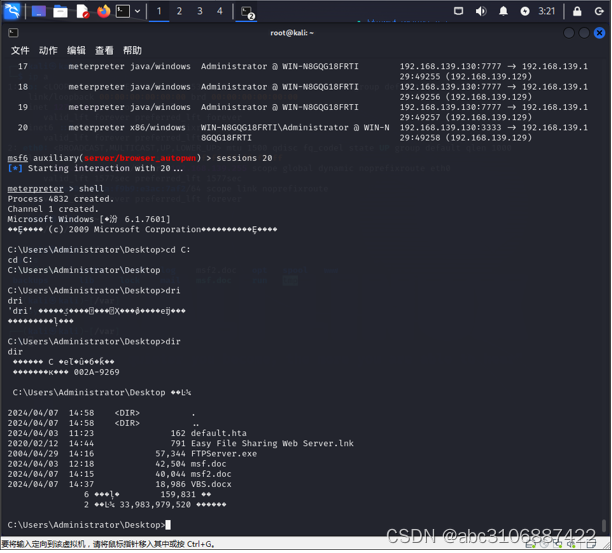Click 'FTPServer.exe' in the listing

[x=224, y=454]
